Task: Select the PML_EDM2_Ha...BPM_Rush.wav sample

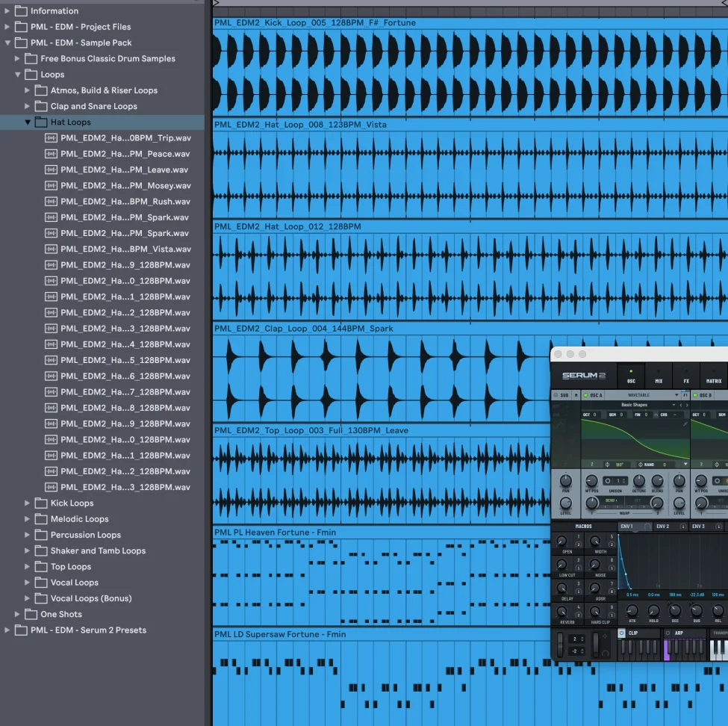Action: 117,201
